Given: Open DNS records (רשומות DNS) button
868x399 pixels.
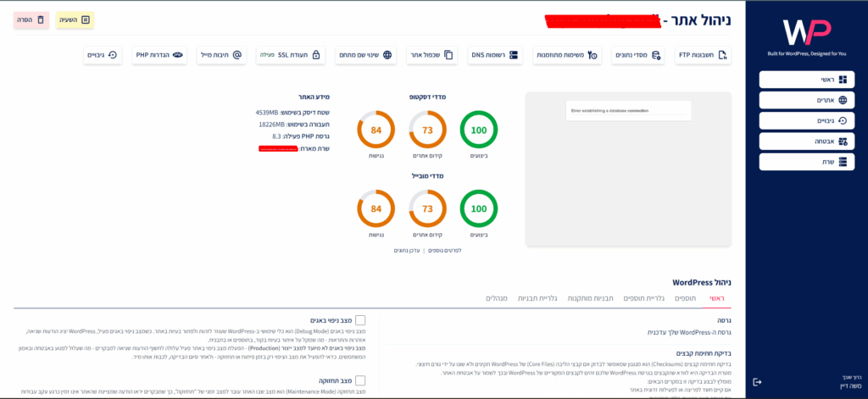Looking at the screenshot, I should click(x=494, y=55).
